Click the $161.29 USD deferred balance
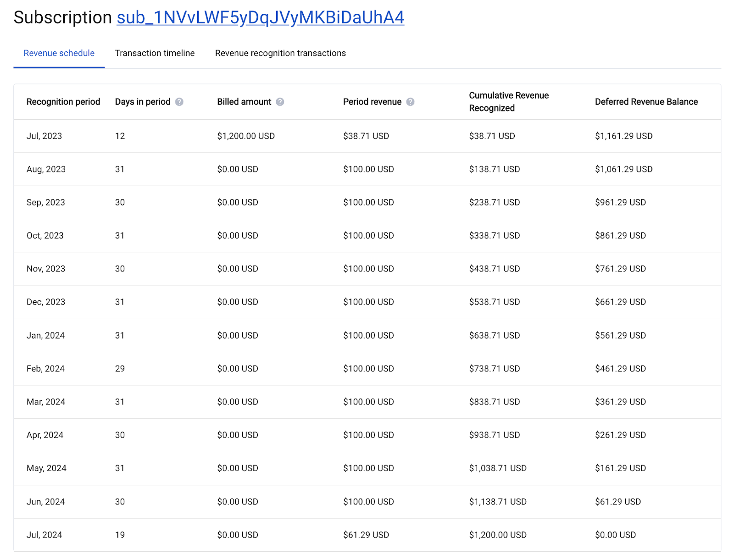This screenshot has height=560, width=734. coord(620,468)
